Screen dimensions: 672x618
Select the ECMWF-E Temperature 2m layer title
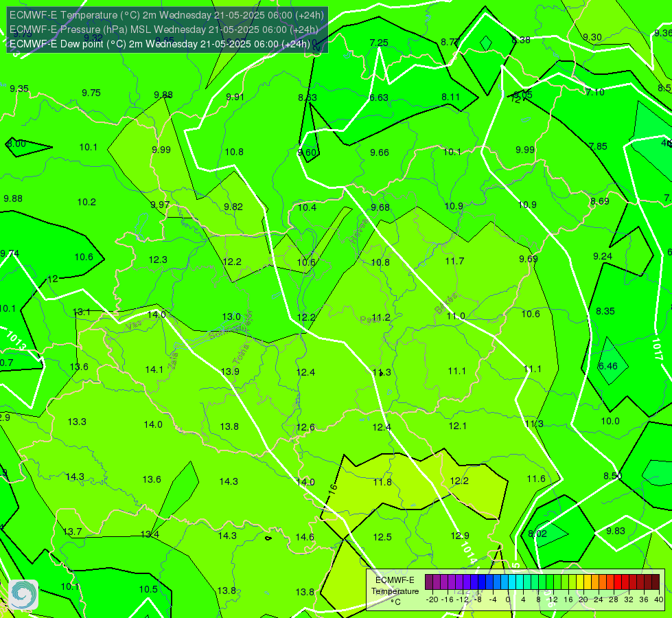167,15
